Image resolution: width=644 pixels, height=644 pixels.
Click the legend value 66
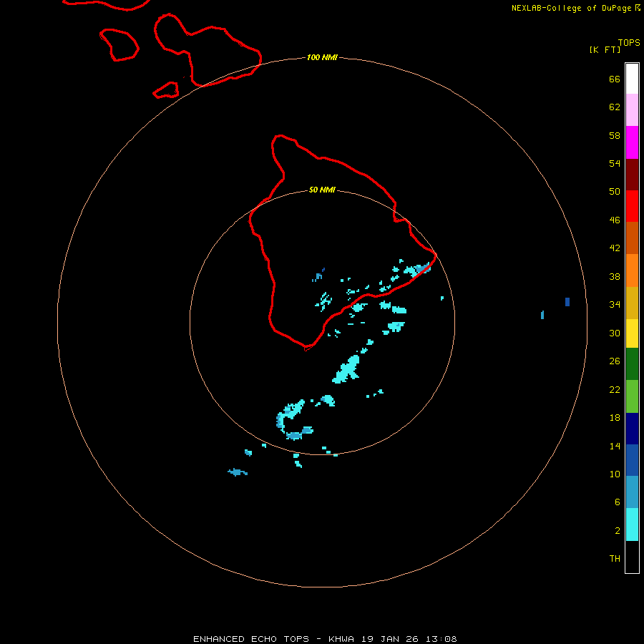click(615, 79)
